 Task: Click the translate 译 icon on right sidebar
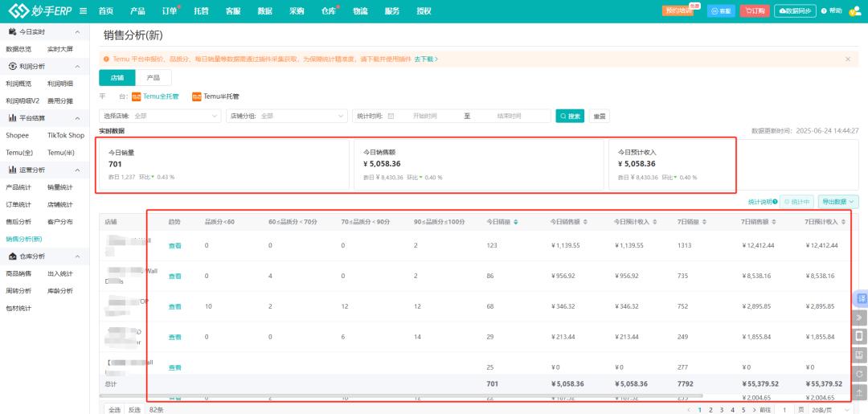(860, 298)
